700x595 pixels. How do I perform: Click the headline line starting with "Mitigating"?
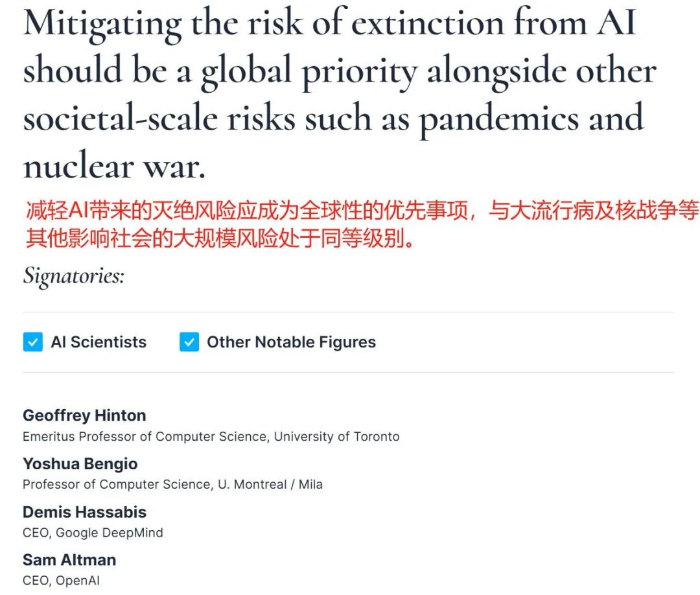(x=329, y=23)
